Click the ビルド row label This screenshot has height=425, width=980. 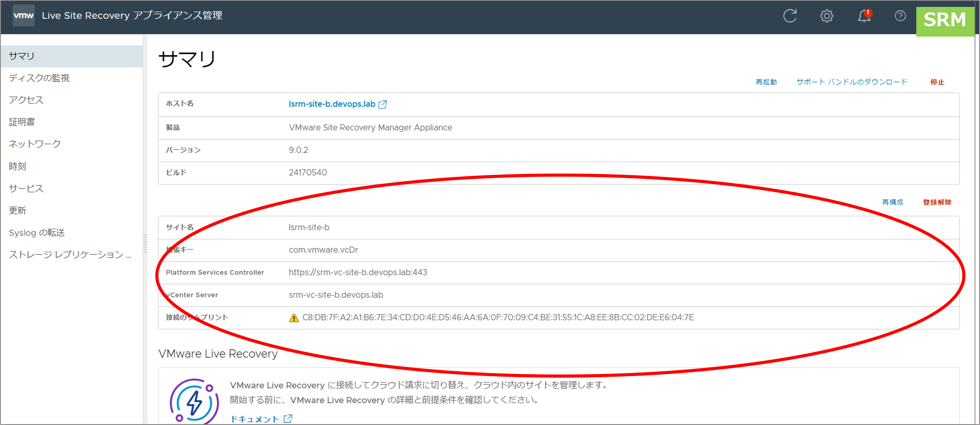[x=176, y=173]
